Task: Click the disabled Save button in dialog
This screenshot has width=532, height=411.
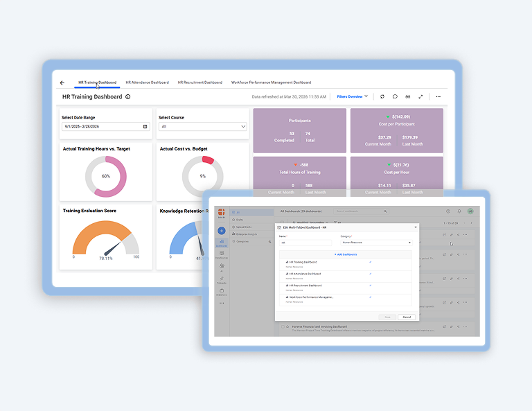Action: (387, 317)
